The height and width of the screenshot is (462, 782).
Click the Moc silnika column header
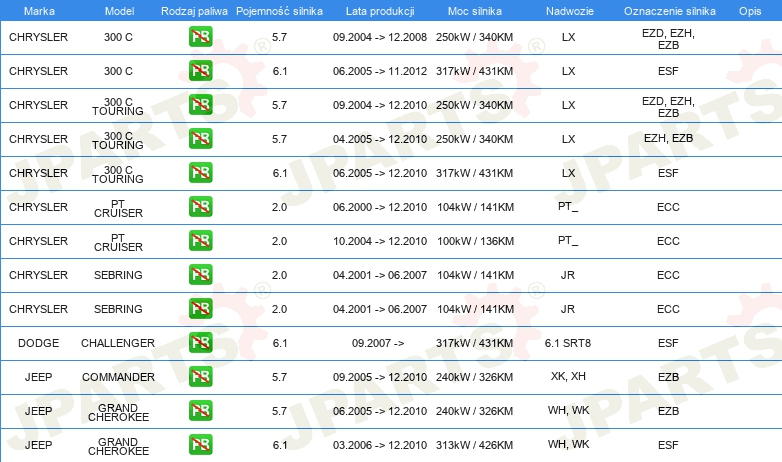coord(475,11)
